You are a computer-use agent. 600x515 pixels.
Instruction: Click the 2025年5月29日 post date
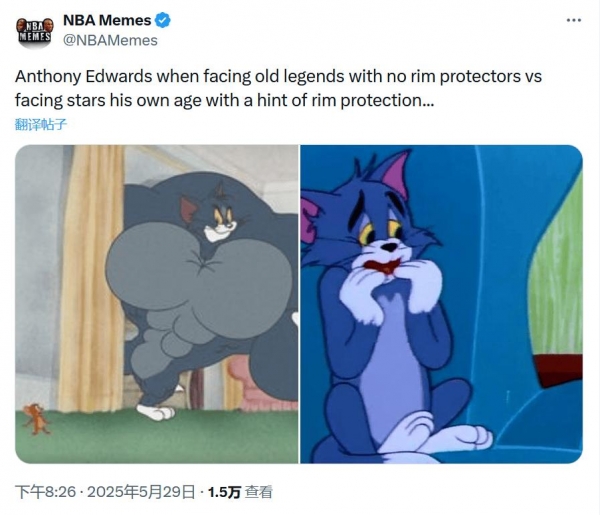(141, 492)
